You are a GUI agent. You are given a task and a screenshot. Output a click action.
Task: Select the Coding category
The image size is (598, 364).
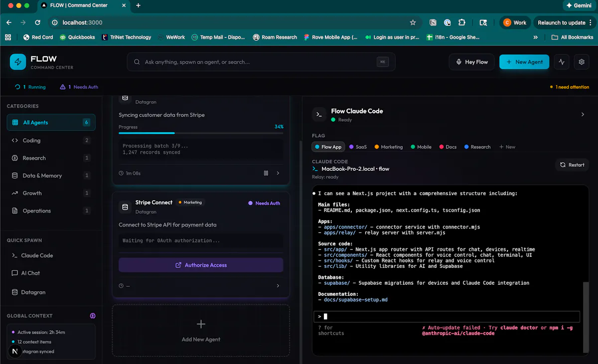pyautogui.click(x=51, y=140)
